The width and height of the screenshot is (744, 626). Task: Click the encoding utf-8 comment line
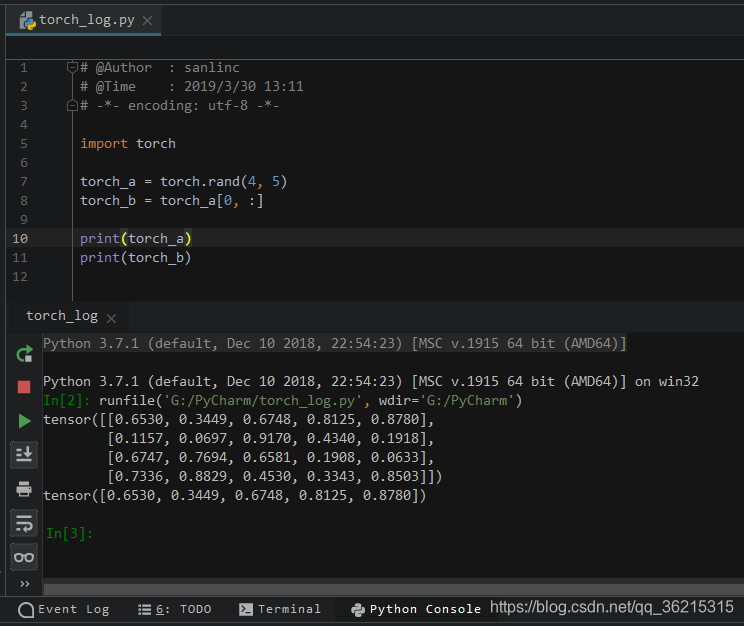click(x=180, y=105)
